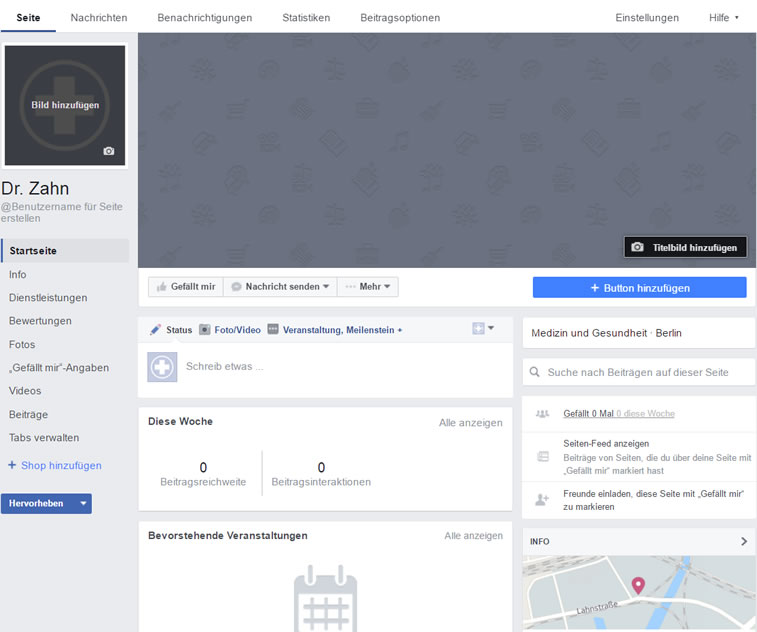Select Startseite in the sidebar
Image resolution: width=757 pixels, height=632 pixels.
[65, 251]
